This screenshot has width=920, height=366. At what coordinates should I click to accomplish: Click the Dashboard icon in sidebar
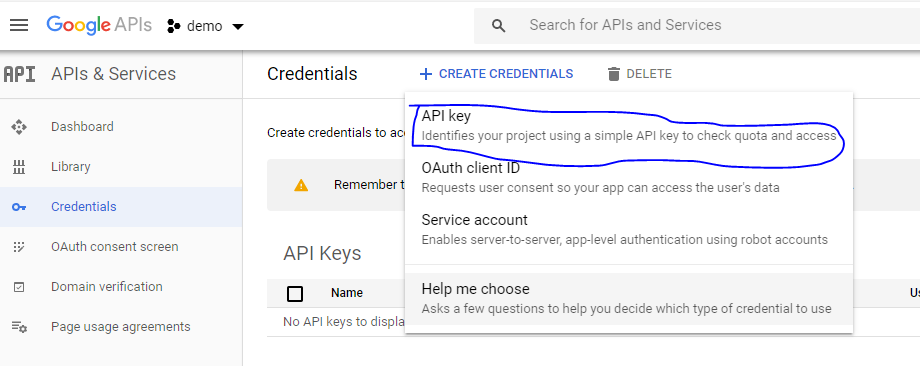coord(19,127)
